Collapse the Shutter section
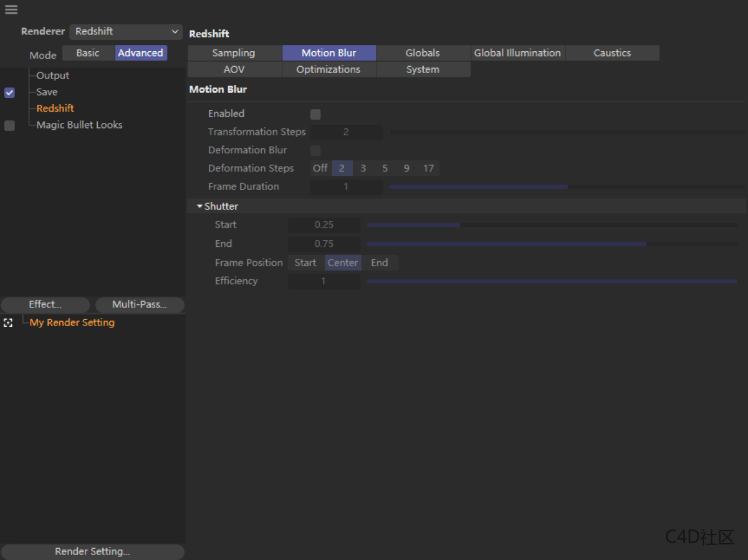Image resolution: width=748 pixels, height=560 pixels. pyautogui.click(x=200, y=206)
